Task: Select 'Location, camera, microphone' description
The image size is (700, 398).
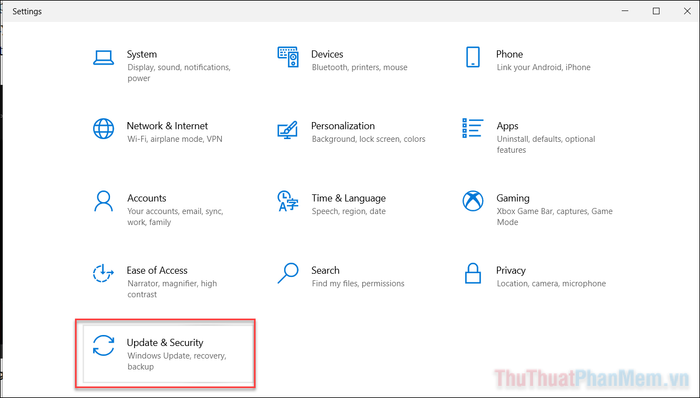Action: pyautogui.click(x=551, y=284)
